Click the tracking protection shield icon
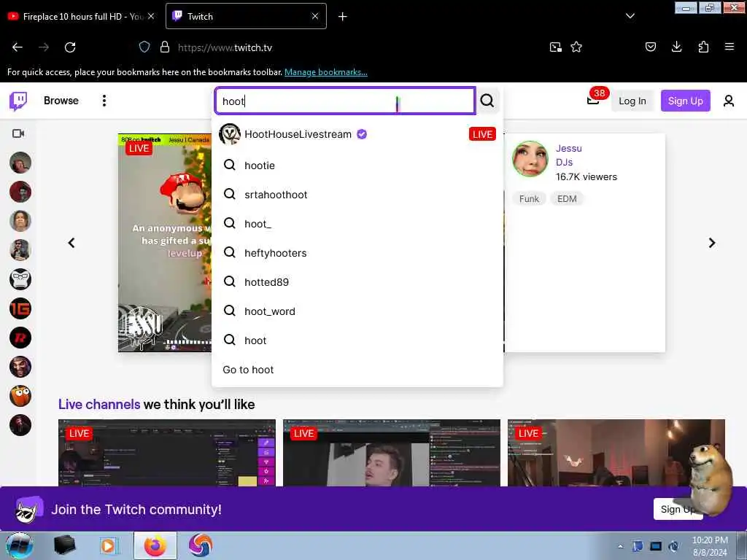The height and width of the screenshot is (560, 747). 144,47
